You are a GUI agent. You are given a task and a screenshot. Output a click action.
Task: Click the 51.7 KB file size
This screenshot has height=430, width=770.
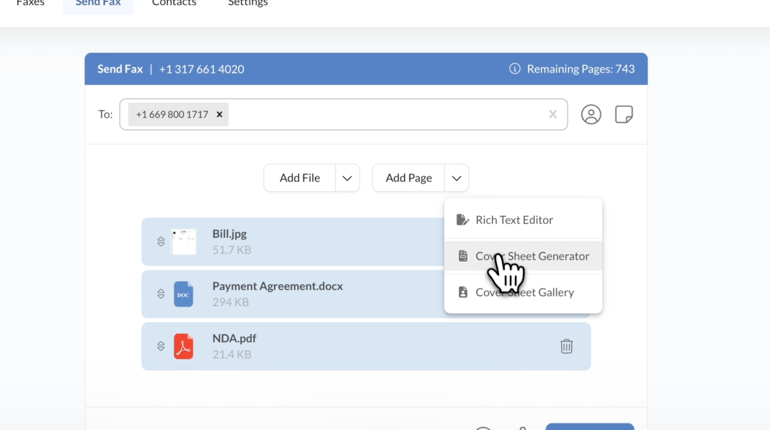pos(232,250)
